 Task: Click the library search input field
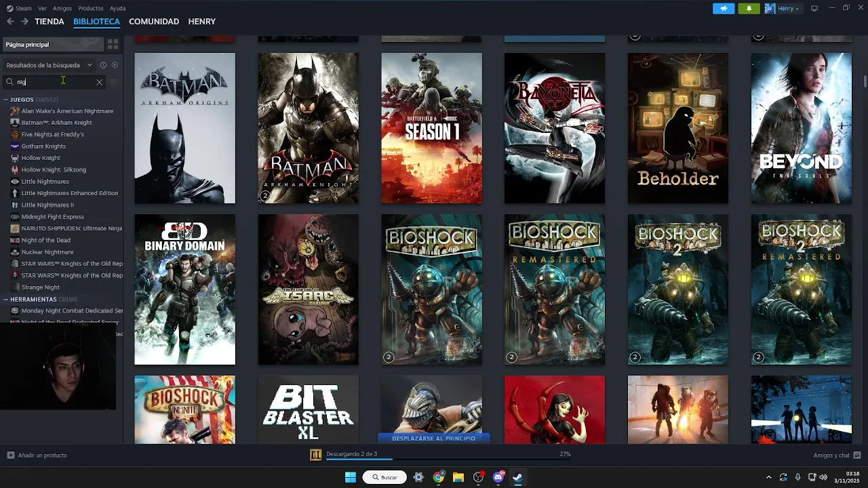[56, 82]
